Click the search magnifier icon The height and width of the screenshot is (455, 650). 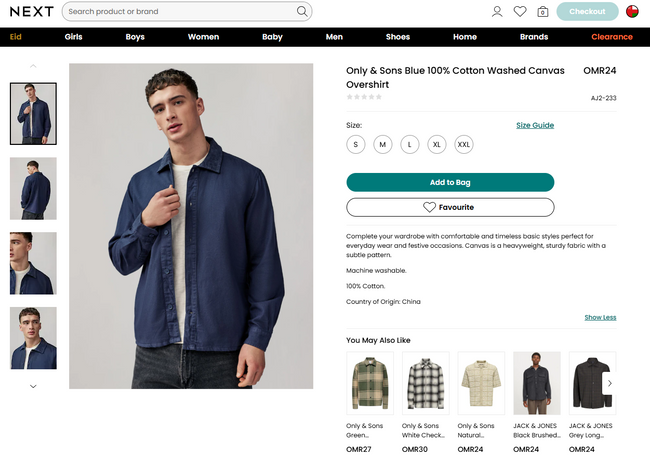click(x=302, y=12)
